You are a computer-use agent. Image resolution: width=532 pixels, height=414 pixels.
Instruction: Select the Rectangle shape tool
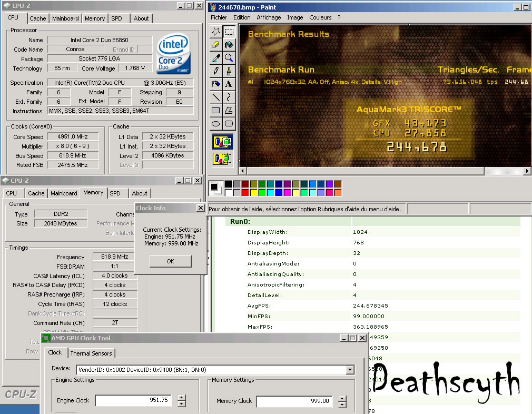[x=216, y=110]
